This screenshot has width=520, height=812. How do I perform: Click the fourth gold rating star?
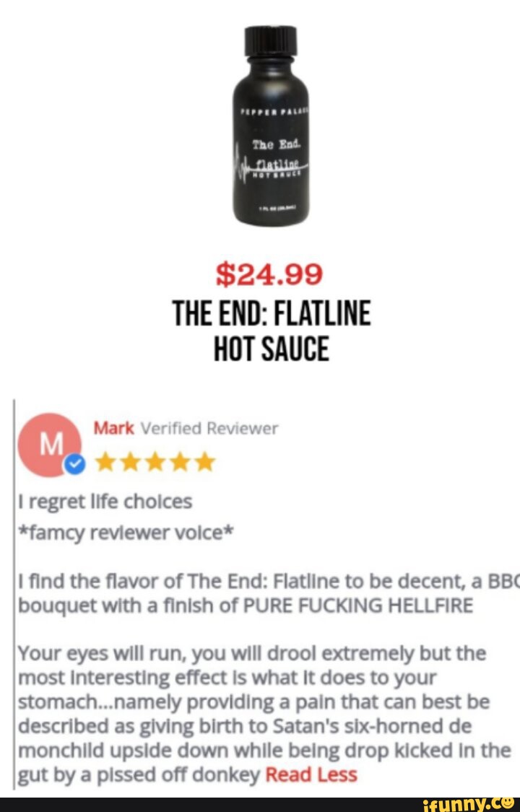(181, 461)
